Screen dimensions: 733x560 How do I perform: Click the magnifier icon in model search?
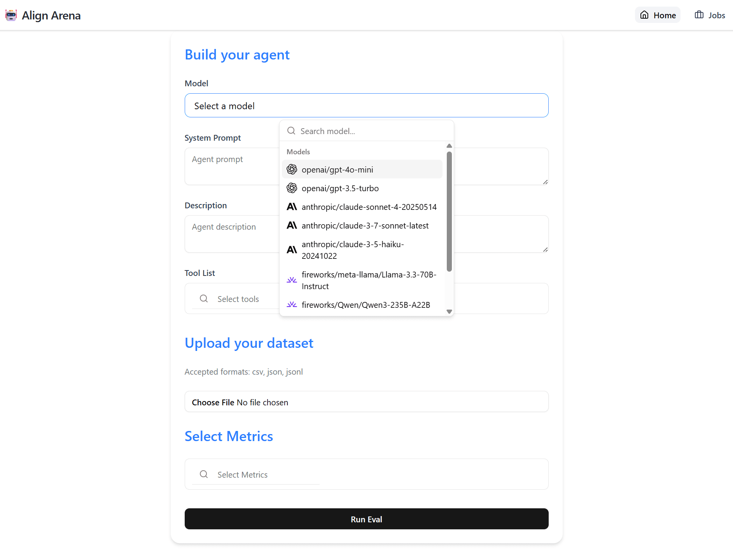pos(291,131)
